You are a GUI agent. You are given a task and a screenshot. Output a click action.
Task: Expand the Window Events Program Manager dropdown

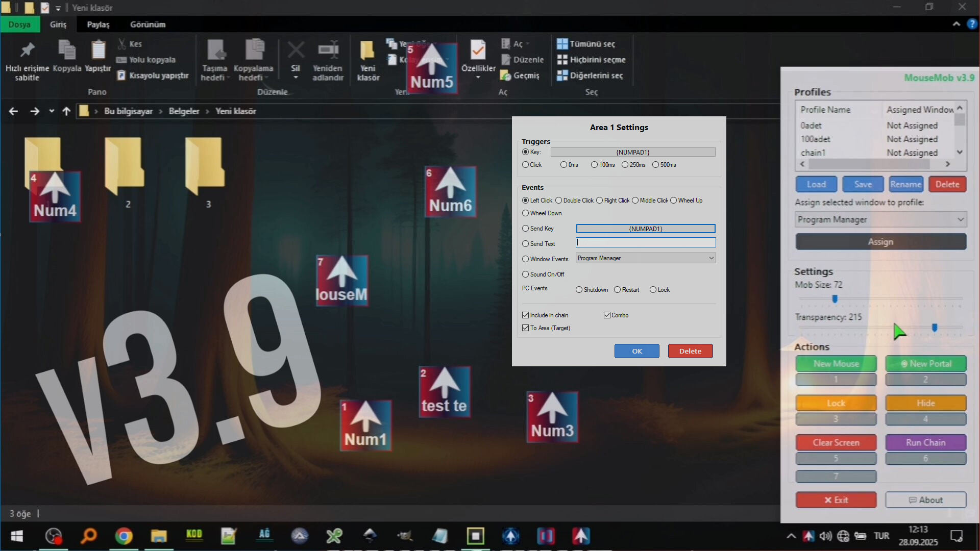pos(711,258)
